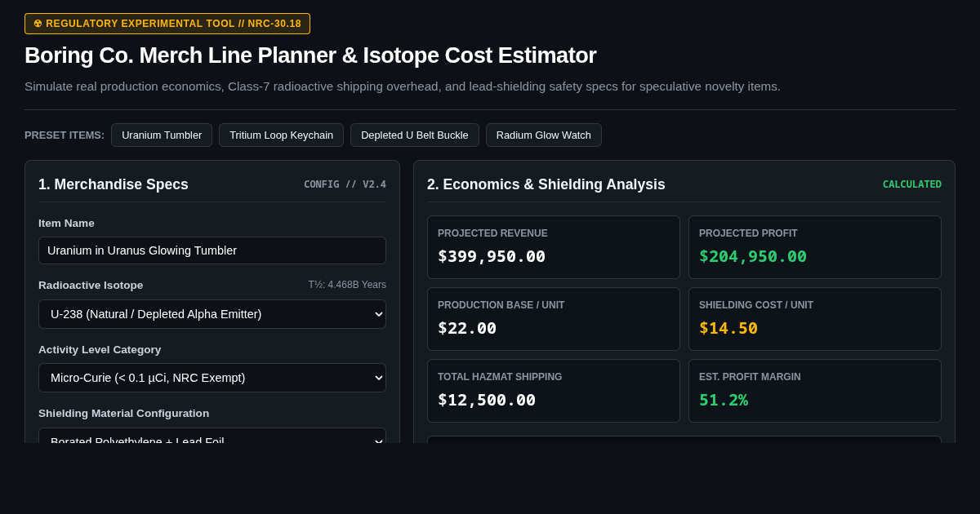Click the Item Name input field

212,250
